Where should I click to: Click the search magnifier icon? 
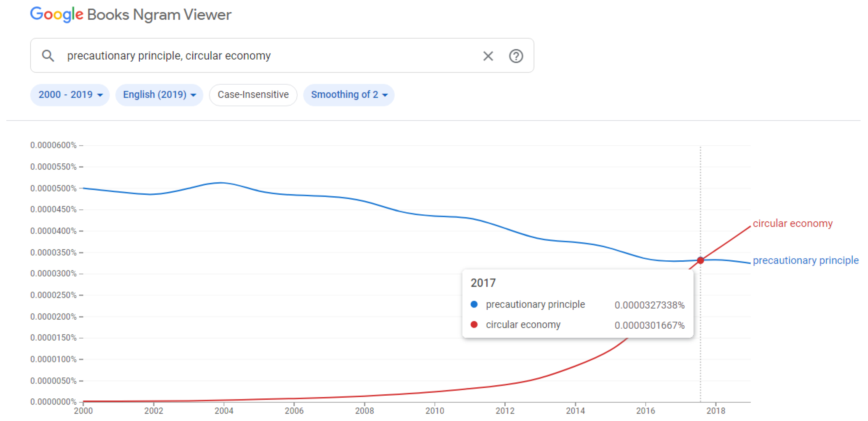point(48,56)
